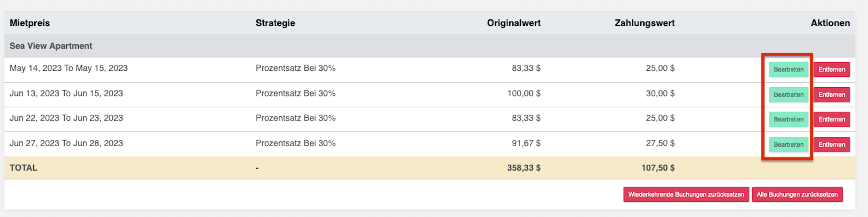Screen dimensions: 868x217
Task: Select the Sea View Apartment group row
Action: pos(51,46)
